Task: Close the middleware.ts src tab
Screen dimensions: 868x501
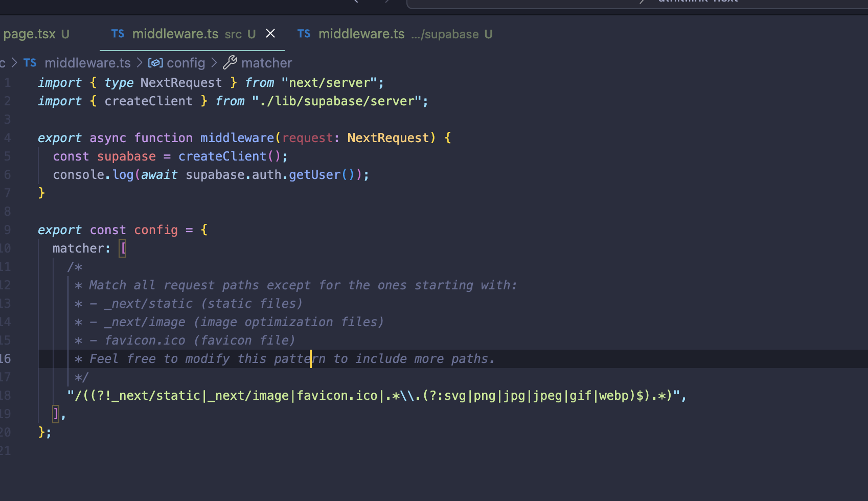Action: (270, 34)
